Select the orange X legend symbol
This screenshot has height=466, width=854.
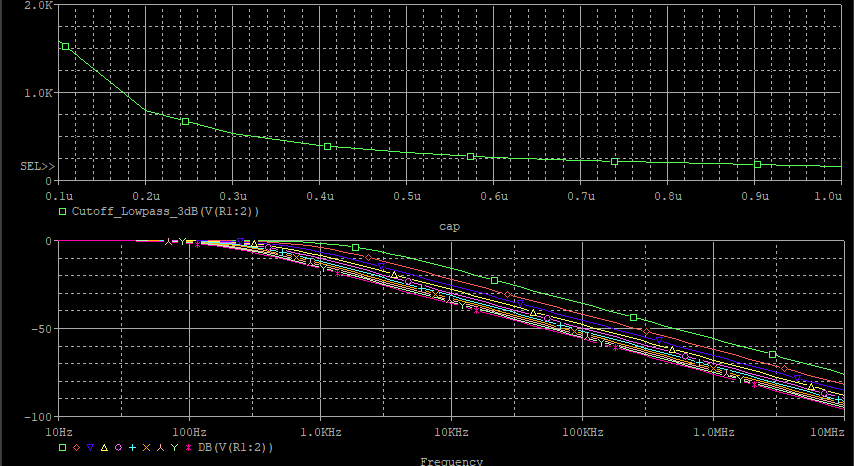(x=146, y=447)
